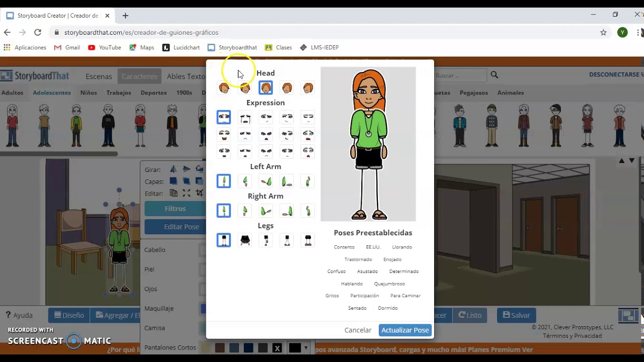Select the fourth Legs pose
This screenshot has width=644, height=362.
287,240
